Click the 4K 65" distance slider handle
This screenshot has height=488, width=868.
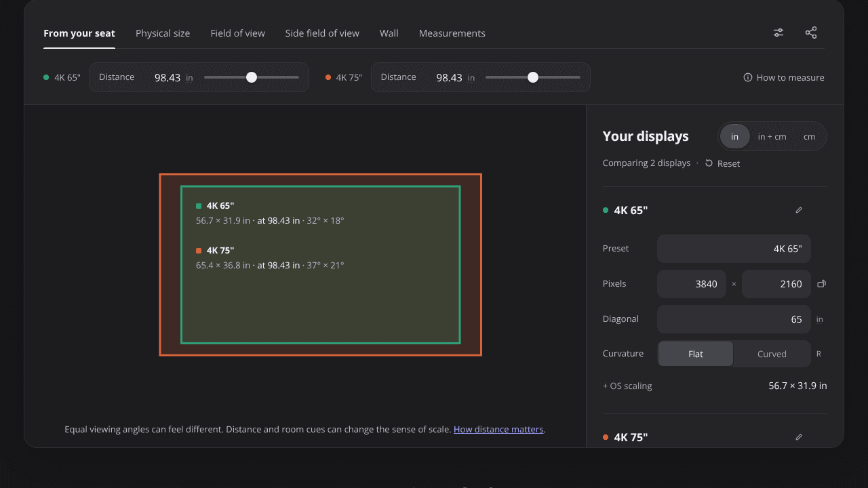click(x=252, y=77)
